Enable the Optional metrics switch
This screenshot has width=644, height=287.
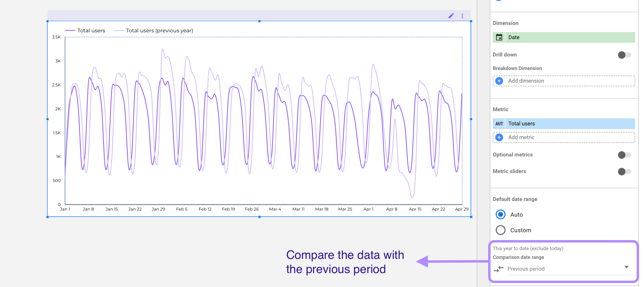pyautogui.click(x=624, y=155)
